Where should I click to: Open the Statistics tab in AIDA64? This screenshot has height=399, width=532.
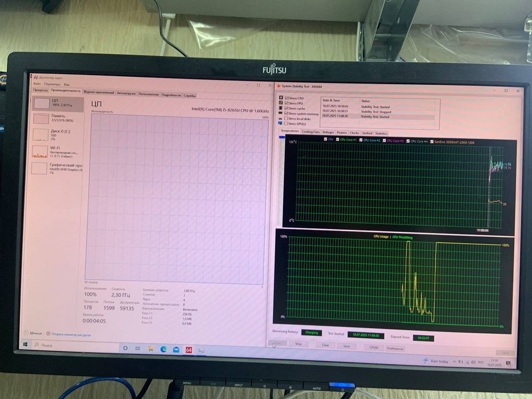coord(381,133)
